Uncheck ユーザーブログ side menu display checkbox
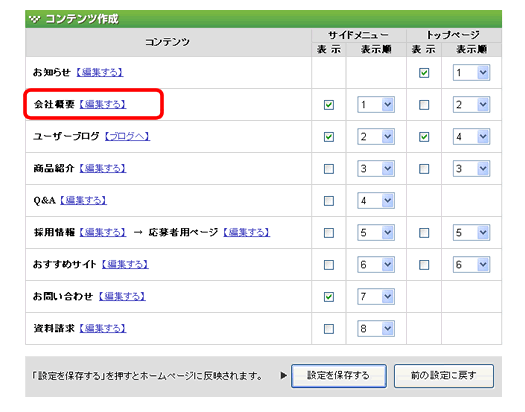The height and width of the screenshot is (412, 525). click(x=329, y=137)
